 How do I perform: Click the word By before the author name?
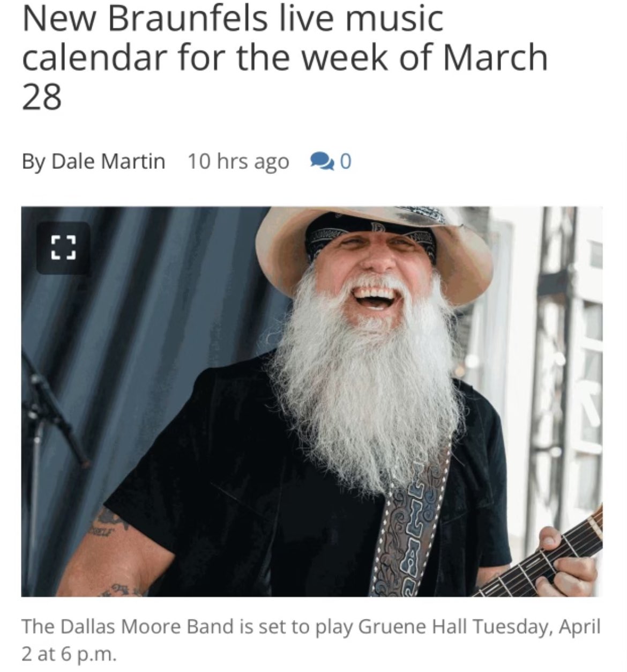click(33, 161)
